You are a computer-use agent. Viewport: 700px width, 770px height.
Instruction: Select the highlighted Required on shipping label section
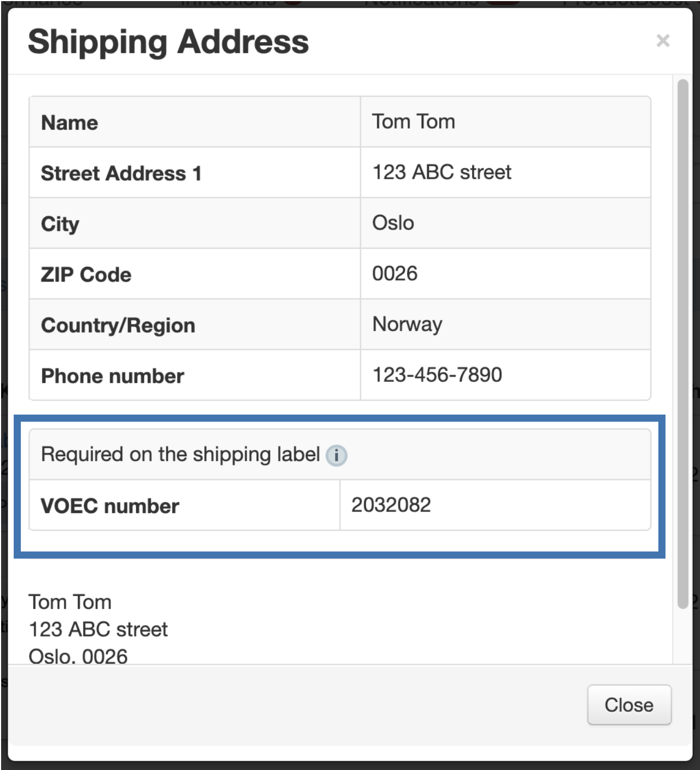340,484
